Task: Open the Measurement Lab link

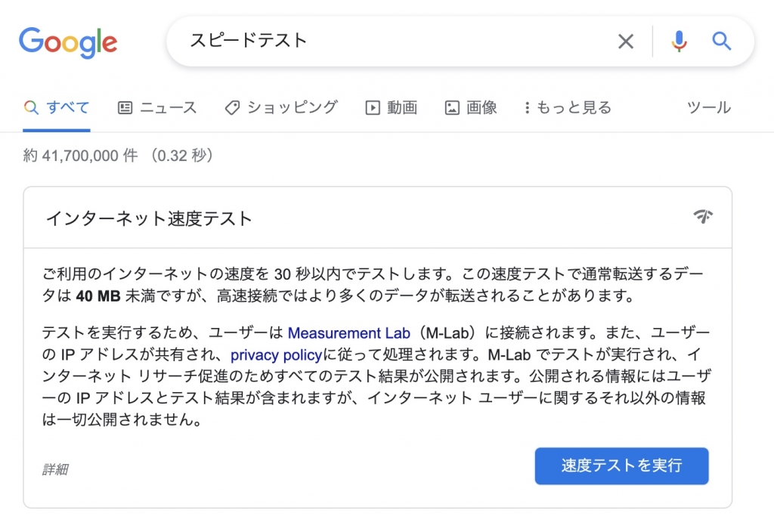Action: pos(349,332)
